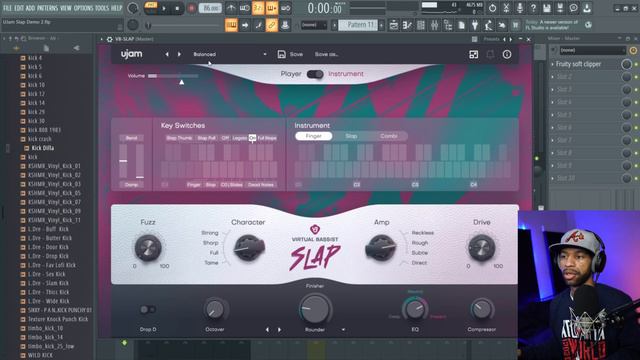Open the TOOLS menu
Screen dimensions: 640x360
[102, 8]
